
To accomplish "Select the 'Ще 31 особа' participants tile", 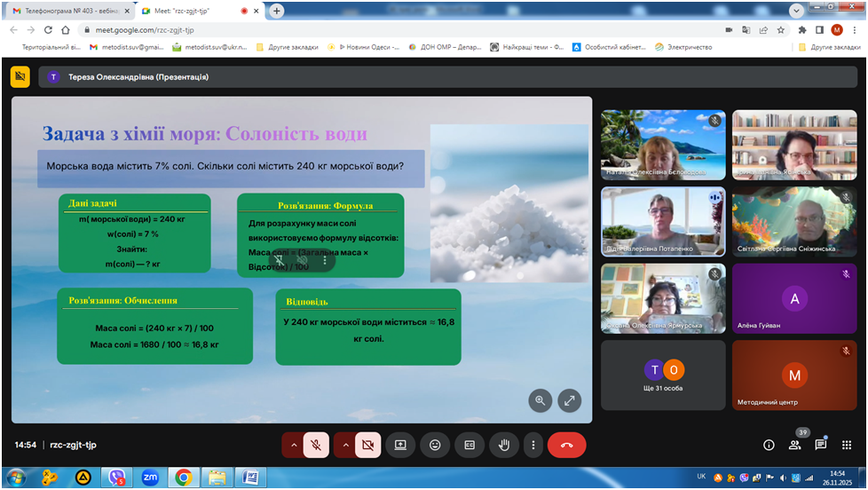I will tap(663, 375).
